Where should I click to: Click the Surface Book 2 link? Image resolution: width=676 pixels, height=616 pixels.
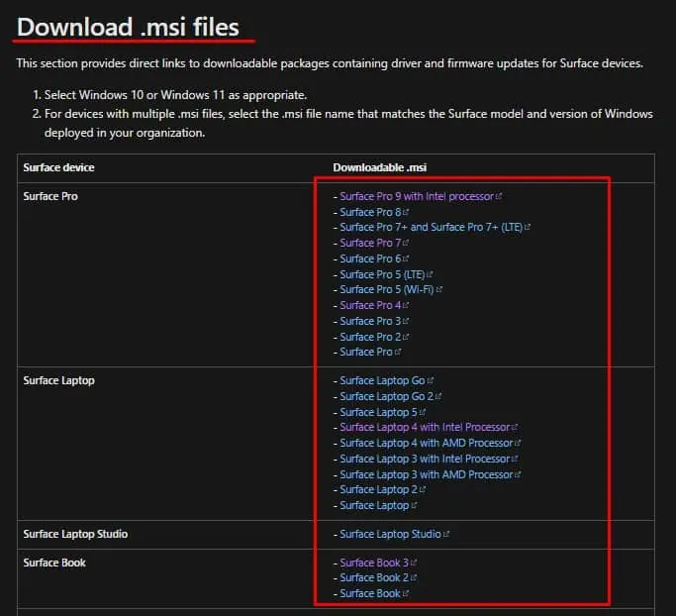(374, 577)
